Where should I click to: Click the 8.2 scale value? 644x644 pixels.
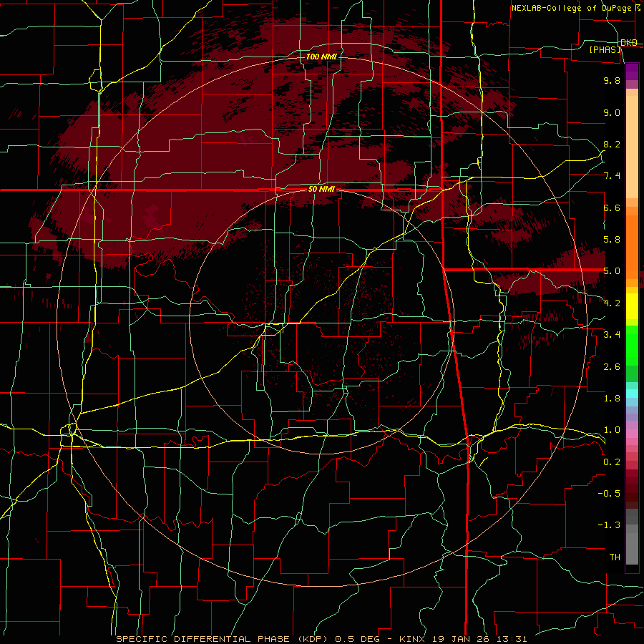point(612,144)
